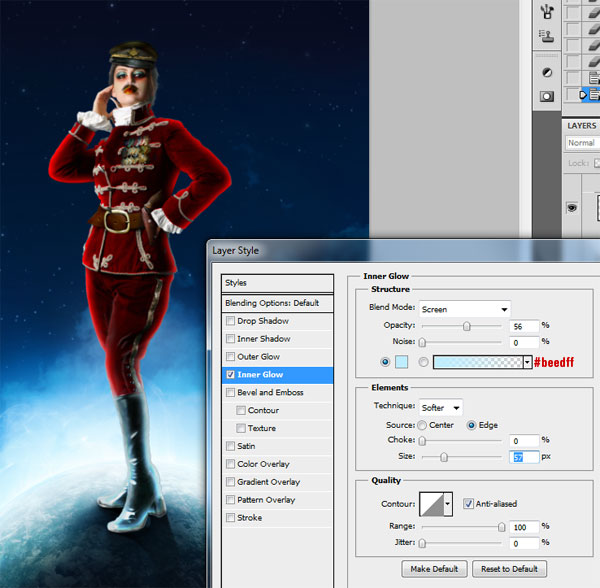Viewport: 600px width, 588px height.
Task: Open the Normal blend mode dropdown in Layers
Action: [582, 143]
